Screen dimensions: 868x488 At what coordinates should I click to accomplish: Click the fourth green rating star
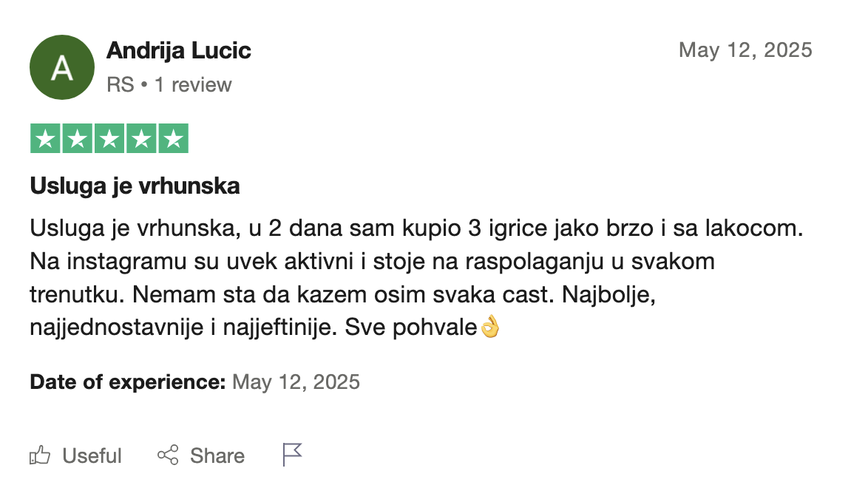click(x=141, y=139)
